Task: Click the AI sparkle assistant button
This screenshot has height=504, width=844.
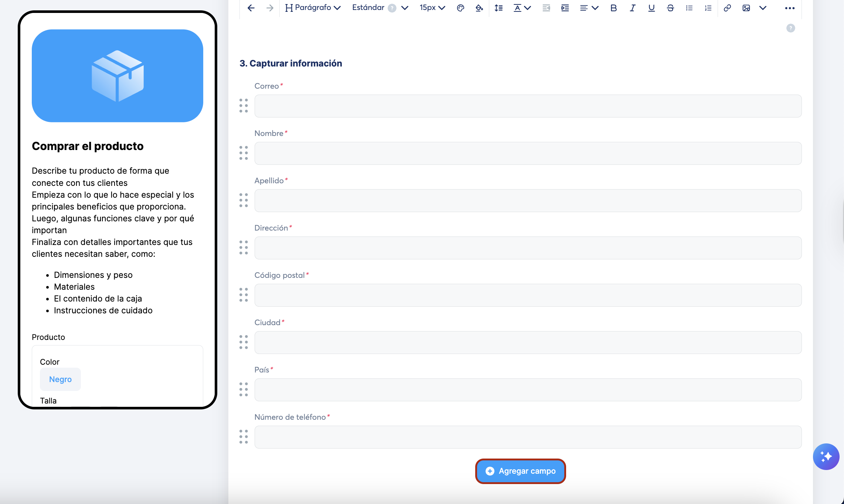Action: (x=826, y=456)
